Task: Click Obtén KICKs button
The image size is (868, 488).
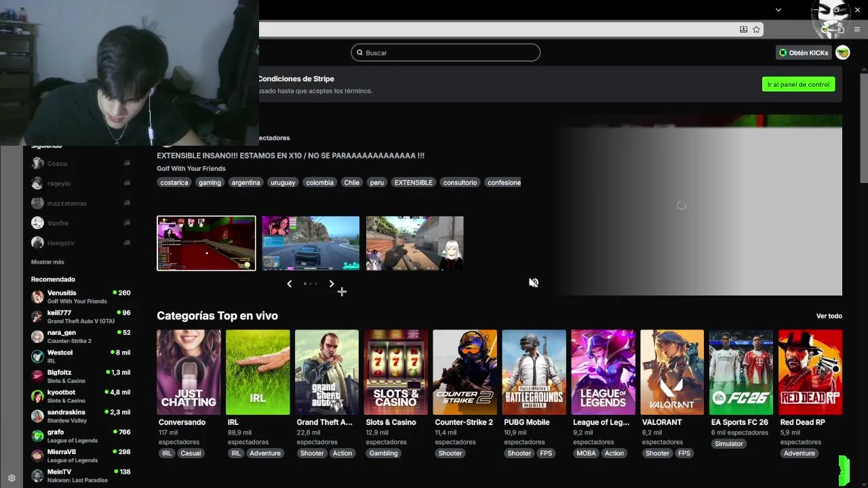Action: (803, 53)
